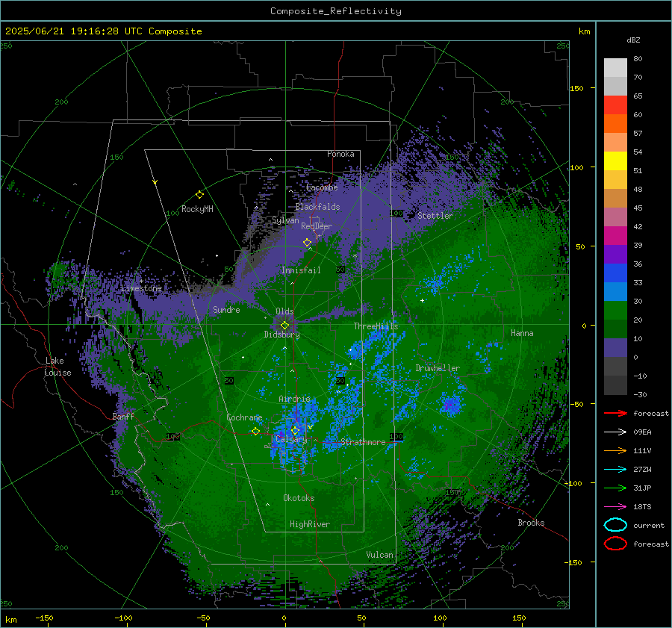Select the yellow diamond marker above Calgary label
The height and width of the screenshot is (628, 672).
[x=295, y=430]
